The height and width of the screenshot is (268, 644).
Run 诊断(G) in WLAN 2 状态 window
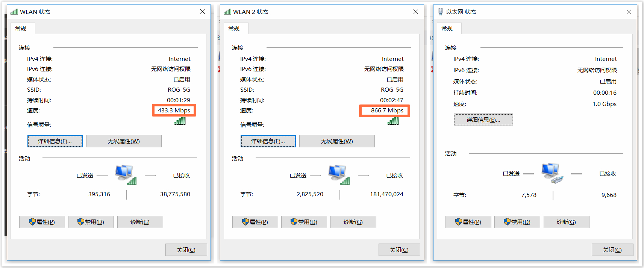click(x=353, y=222)
